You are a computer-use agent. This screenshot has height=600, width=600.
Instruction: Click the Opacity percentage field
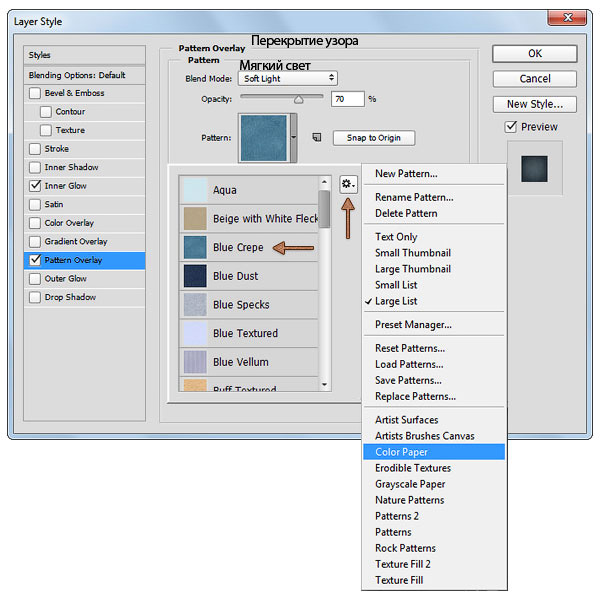[347, 99]
